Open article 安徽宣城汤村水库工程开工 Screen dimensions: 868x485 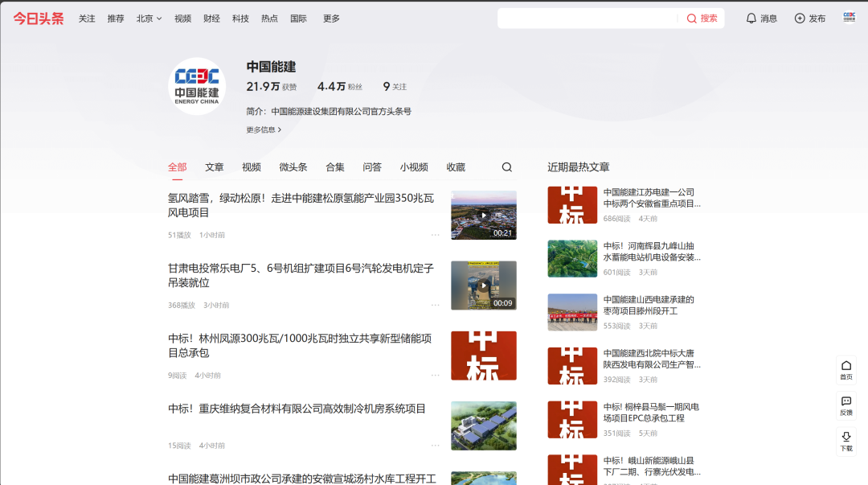pyautogui.click(x=301, y=479)
